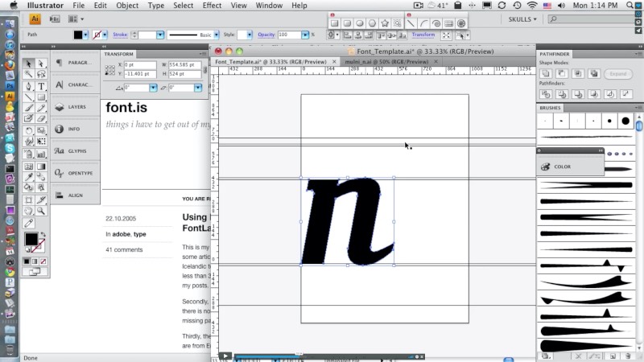Click the Polar Grid tool in floating palette
The height and width of the screenshot is (362, 644).
click(461, 23)
